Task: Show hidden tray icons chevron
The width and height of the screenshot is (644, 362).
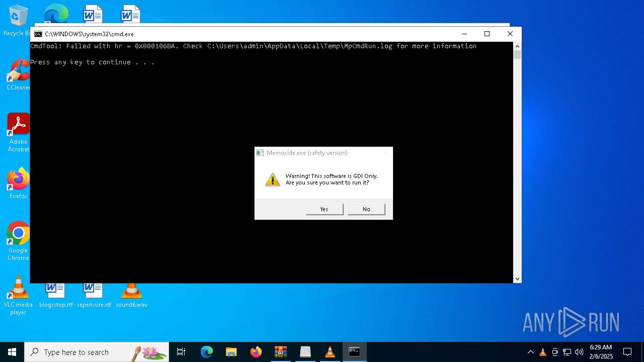Action: [530, 352]
